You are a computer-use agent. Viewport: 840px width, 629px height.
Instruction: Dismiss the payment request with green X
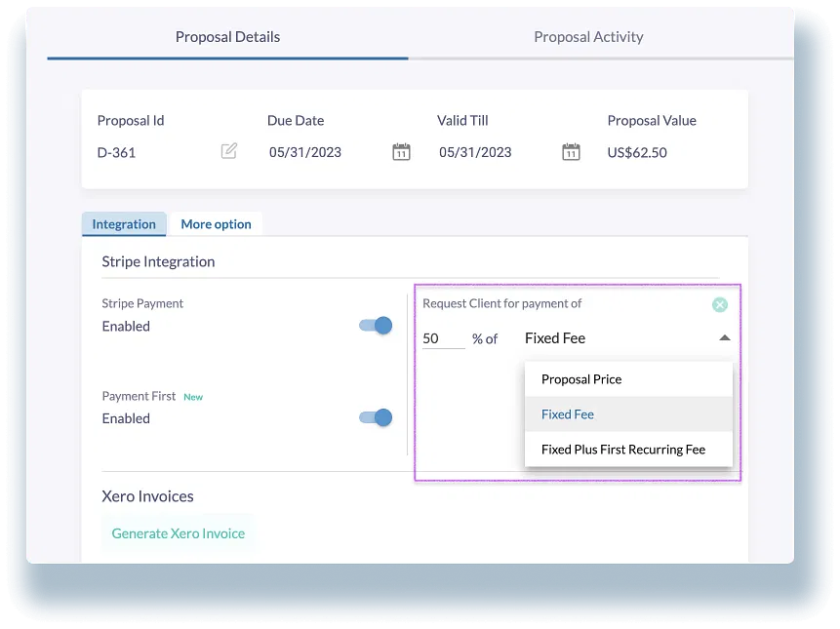click(719, 304)
